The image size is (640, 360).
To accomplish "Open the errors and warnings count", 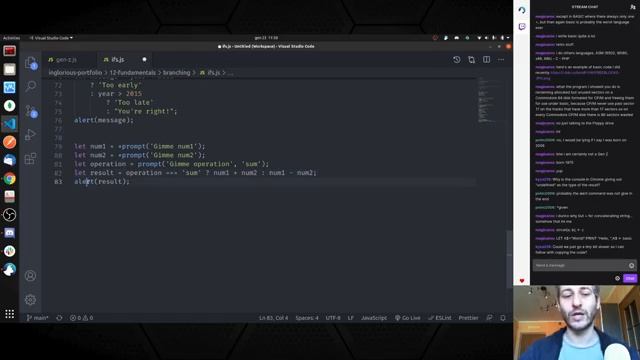I will coord(81,318).
